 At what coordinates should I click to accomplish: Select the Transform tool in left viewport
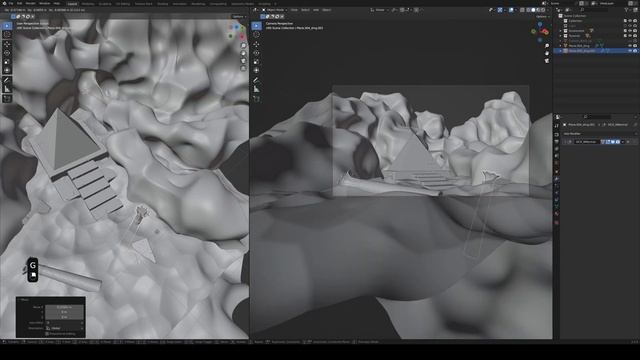[7, 71]
